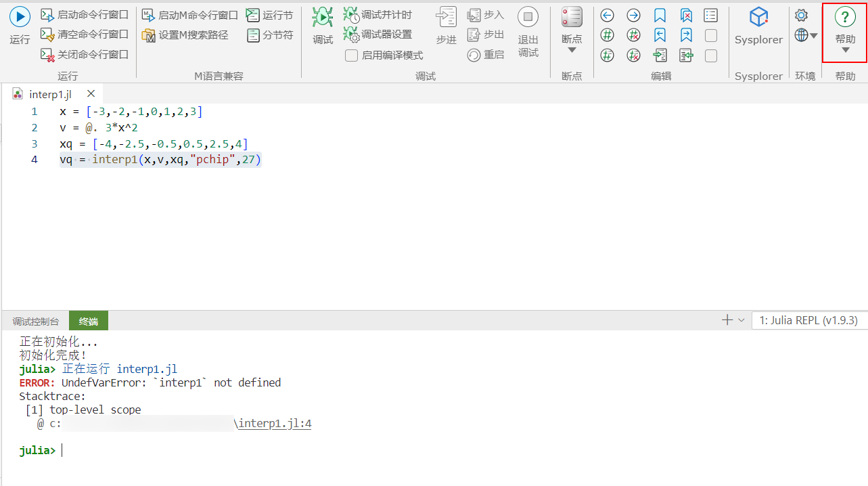Click the blue Run (运行) play icon
Screen dimensions: 868x486
pyautogui.click(x=20, y=18)
